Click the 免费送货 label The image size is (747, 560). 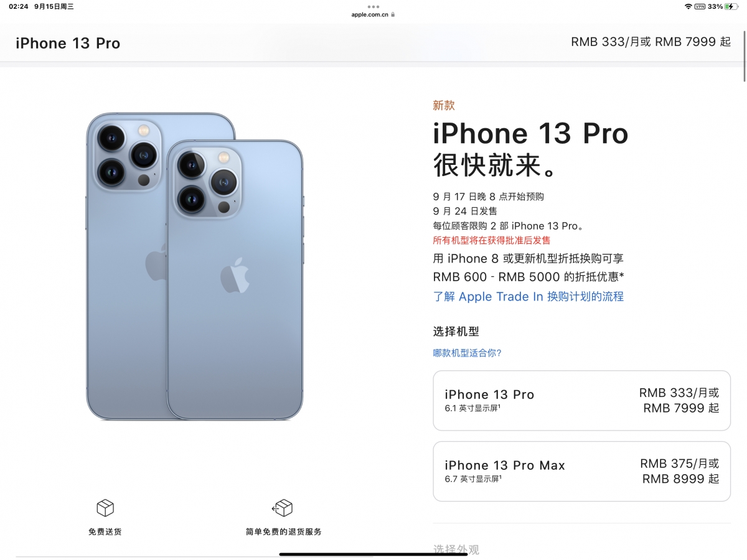[x=105, y=532]
